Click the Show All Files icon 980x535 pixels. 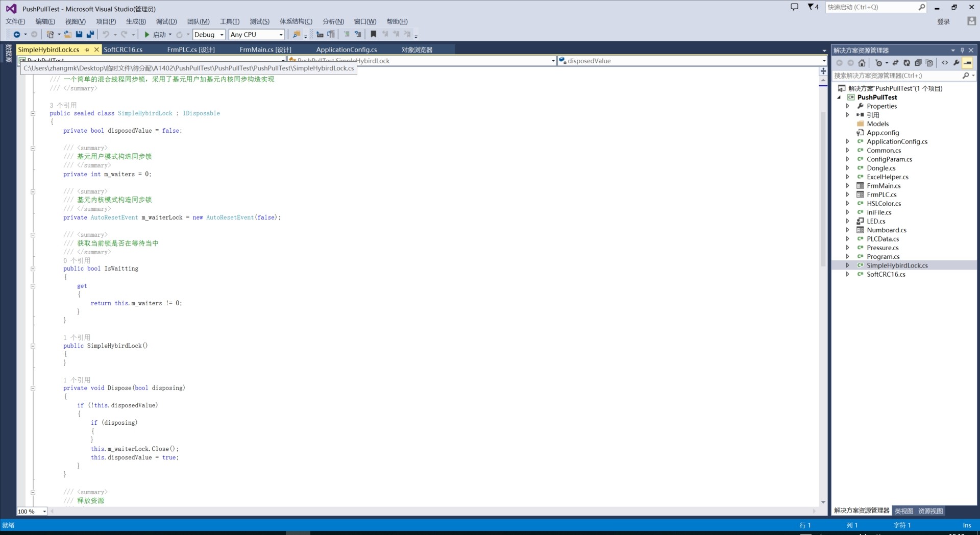[929, 63]
